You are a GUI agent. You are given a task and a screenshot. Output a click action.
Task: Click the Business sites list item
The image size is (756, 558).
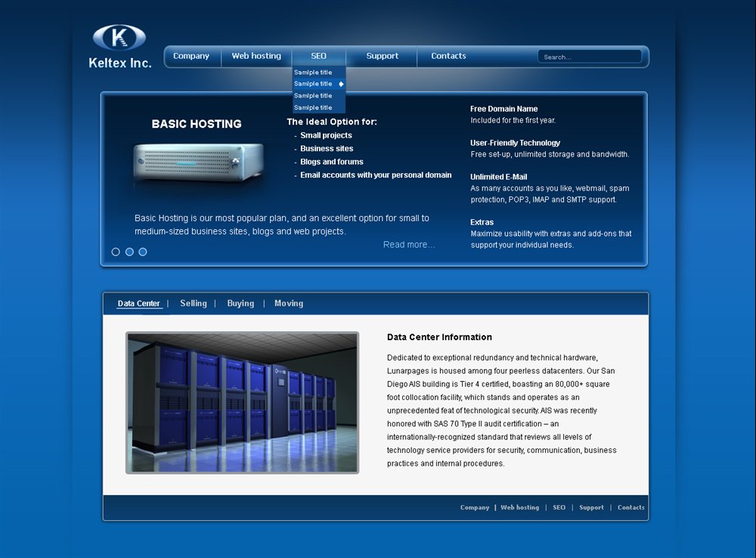[x=327, y=148]
